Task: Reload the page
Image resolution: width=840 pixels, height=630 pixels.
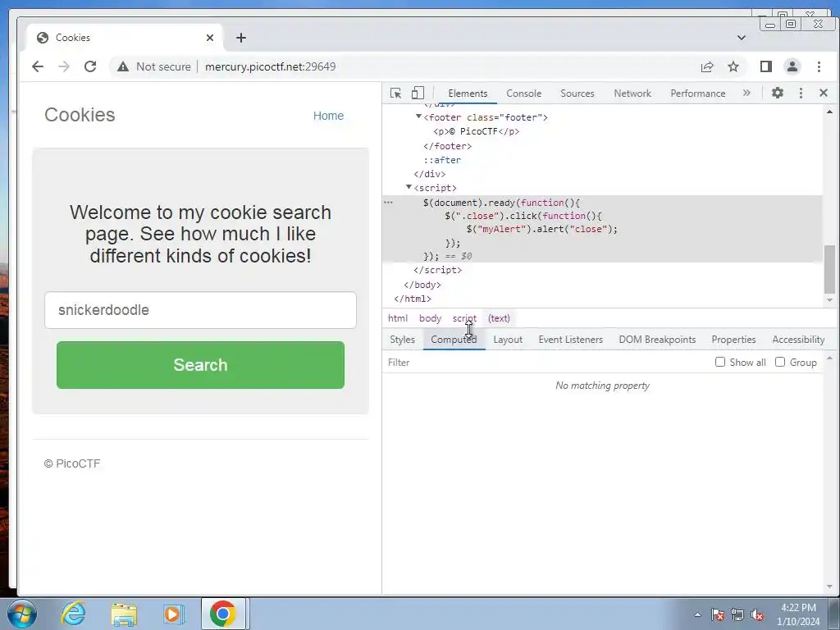Action: tap(90, 66)
